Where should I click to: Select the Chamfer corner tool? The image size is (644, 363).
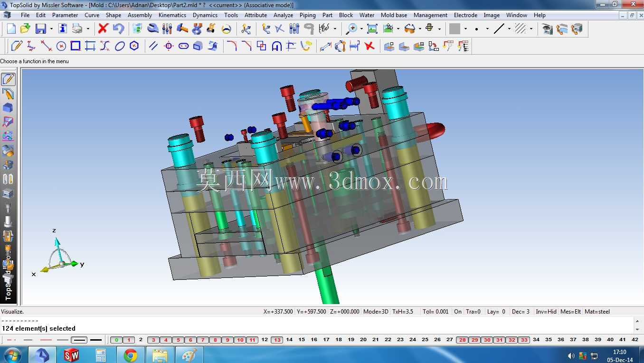246,46
